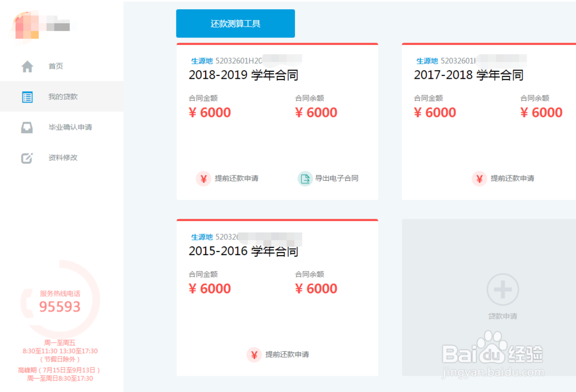
Task: Select the 我的贷款 list icon
Action: [x=28, y=96]
